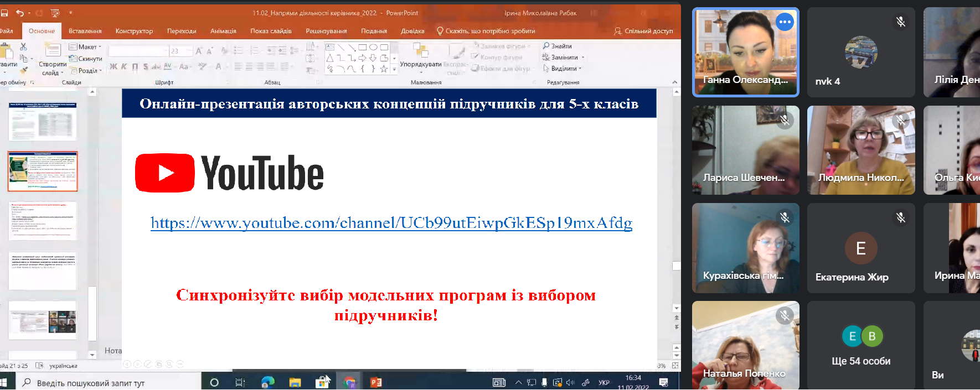Pick the Format Painter brush icon
Viewport: 980px width, 390px height.
[x=23, y=70]
